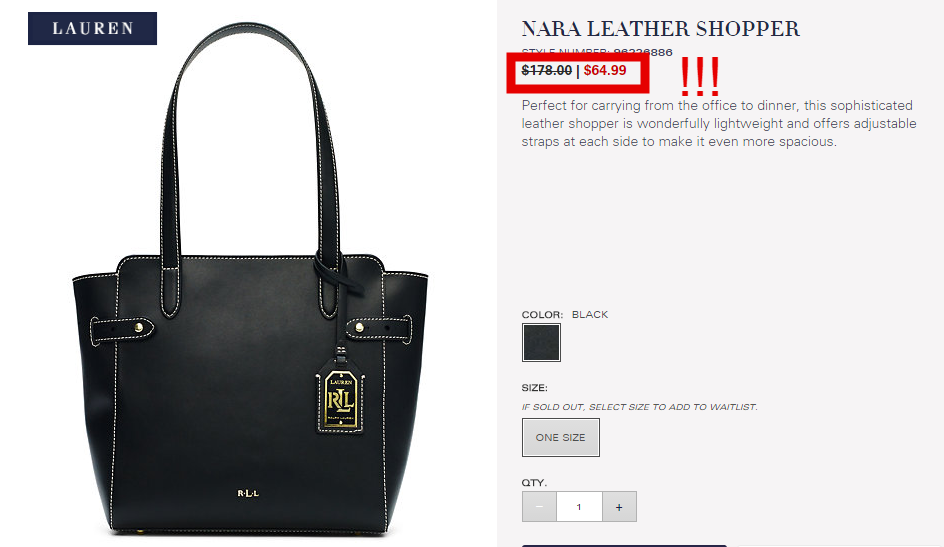Click the SIZE: label
The image size is (944, 547).
point(535,388)
